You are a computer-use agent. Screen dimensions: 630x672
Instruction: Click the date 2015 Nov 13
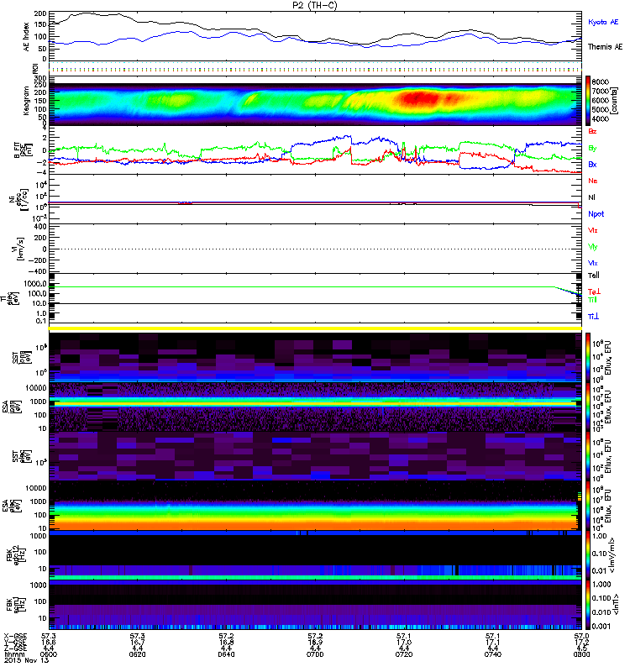click(x=25, y=660)
